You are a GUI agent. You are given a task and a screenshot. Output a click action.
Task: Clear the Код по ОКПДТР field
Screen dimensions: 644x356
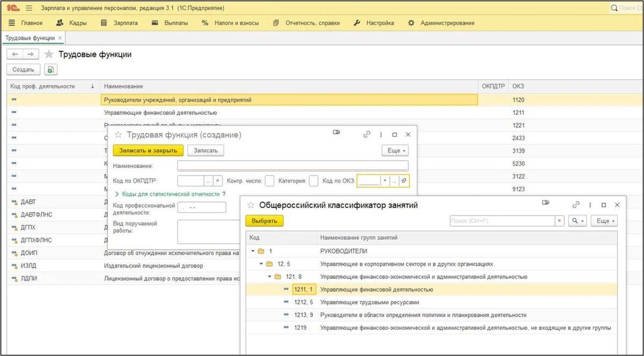click(x=217, y=181)
